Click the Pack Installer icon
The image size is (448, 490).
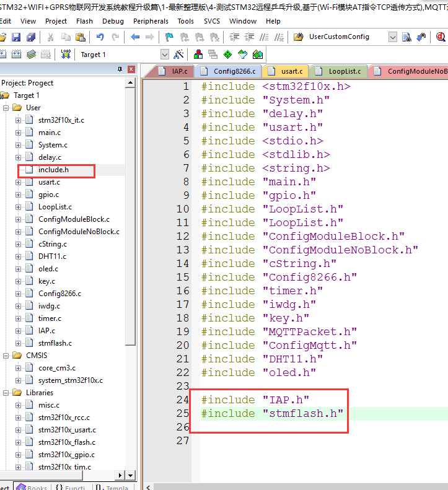point(258,55)
